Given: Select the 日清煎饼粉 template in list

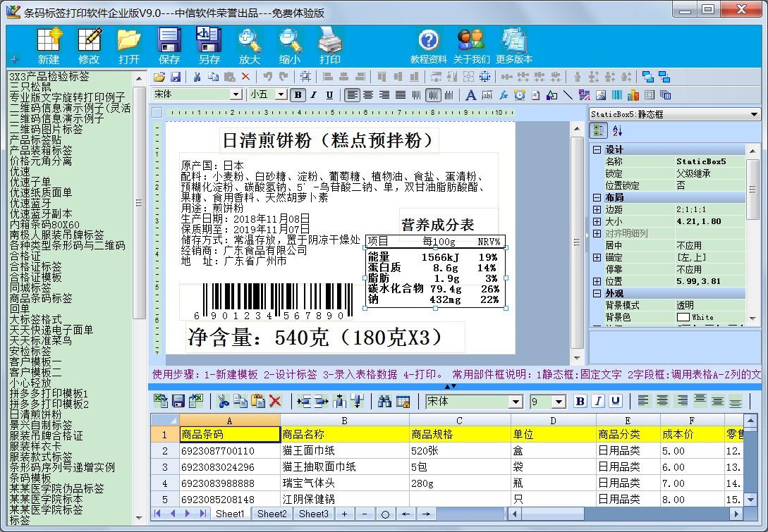Looking at the screenshot, I should 36,414.
